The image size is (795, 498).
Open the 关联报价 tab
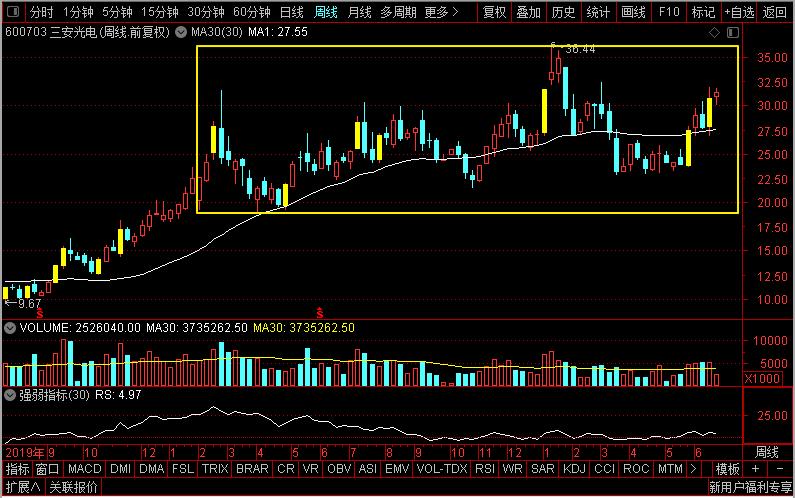point(74,487)
